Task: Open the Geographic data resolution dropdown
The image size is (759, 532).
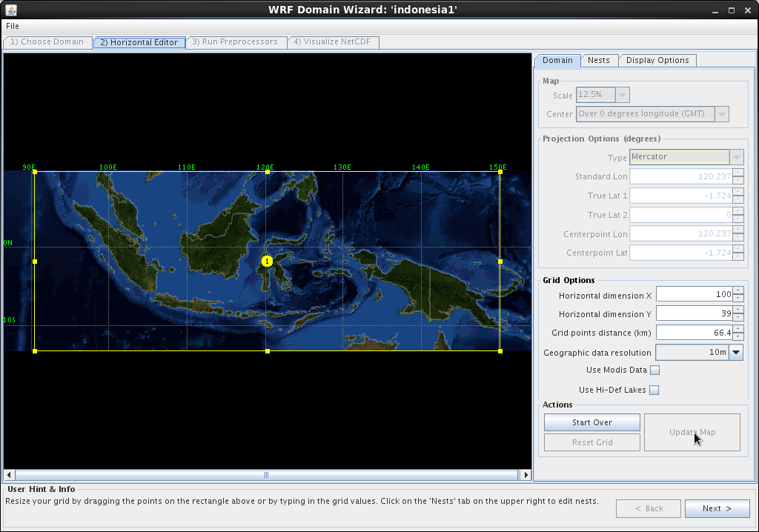Action: point(736,353)
